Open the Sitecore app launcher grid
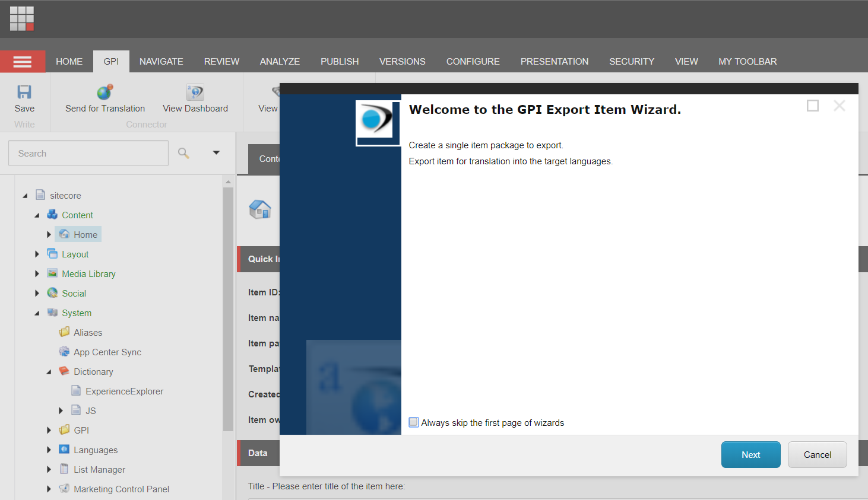 click(x=21, y=18)
